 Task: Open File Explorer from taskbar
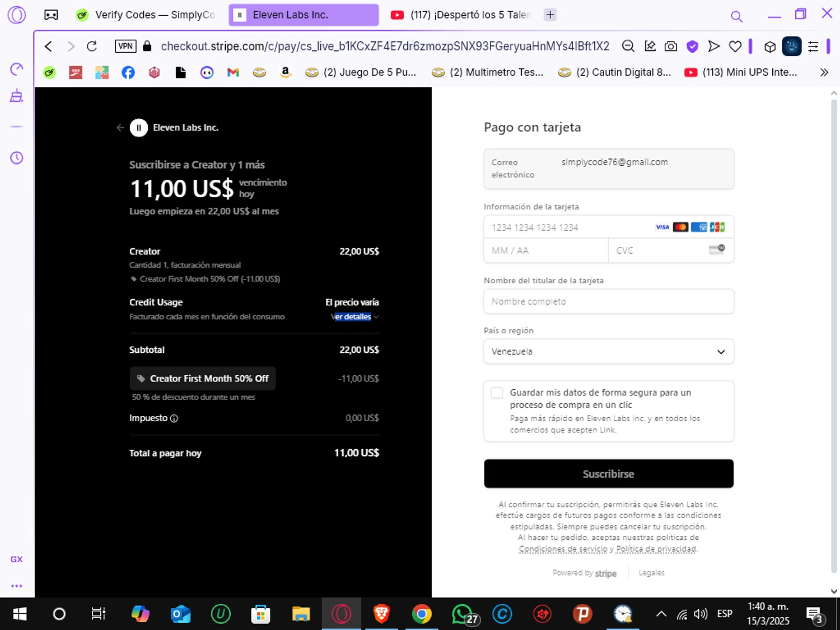[301, 614]
